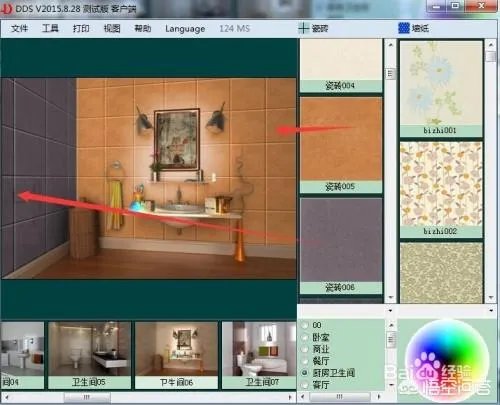Select the 餐厅 category radio button

[x=304, y=361]
